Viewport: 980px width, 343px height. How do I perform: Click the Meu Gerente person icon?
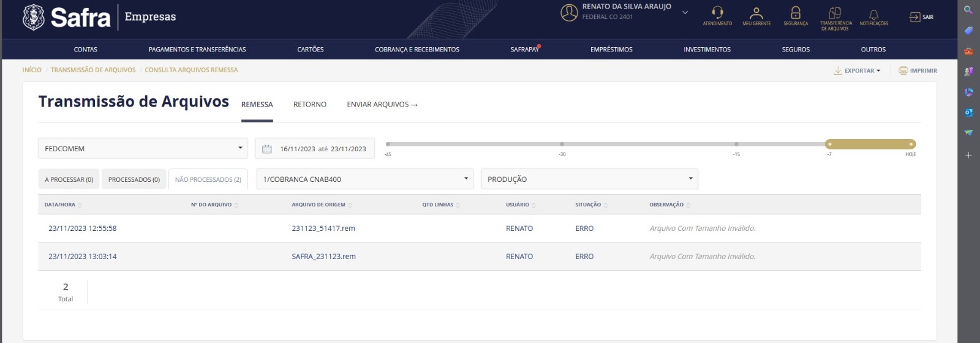756,13
